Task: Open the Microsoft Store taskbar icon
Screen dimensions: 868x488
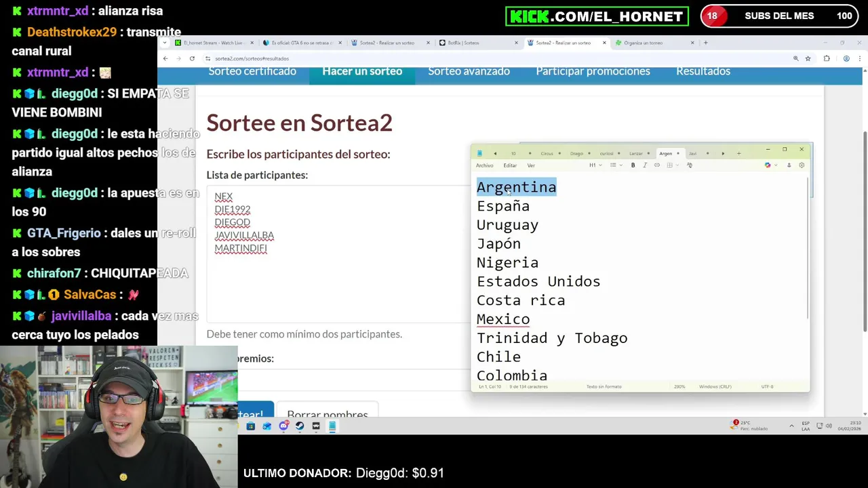Action: coord(250,426)
